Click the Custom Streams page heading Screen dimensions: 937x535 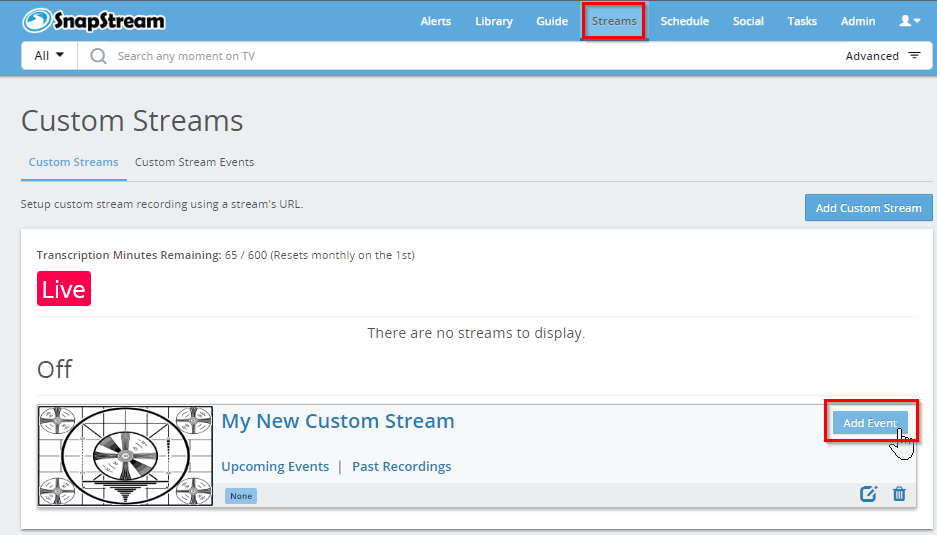click(132, 121)
